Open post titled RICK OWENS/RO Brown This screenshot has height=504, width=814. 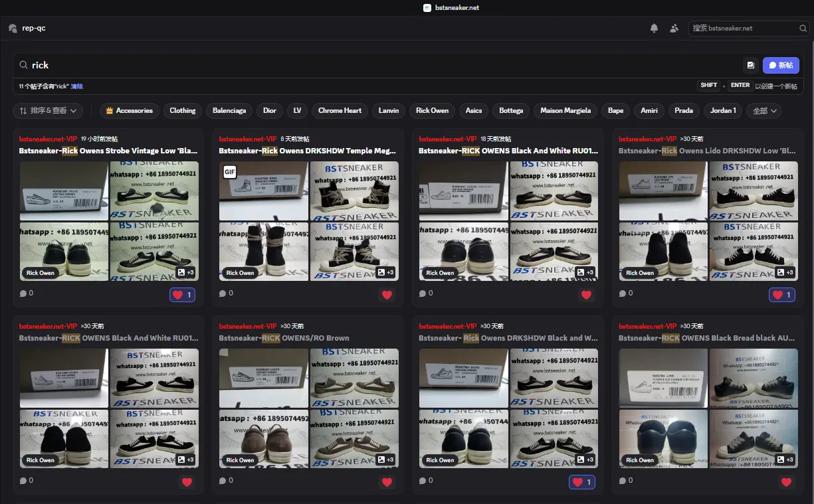(284, 338)
